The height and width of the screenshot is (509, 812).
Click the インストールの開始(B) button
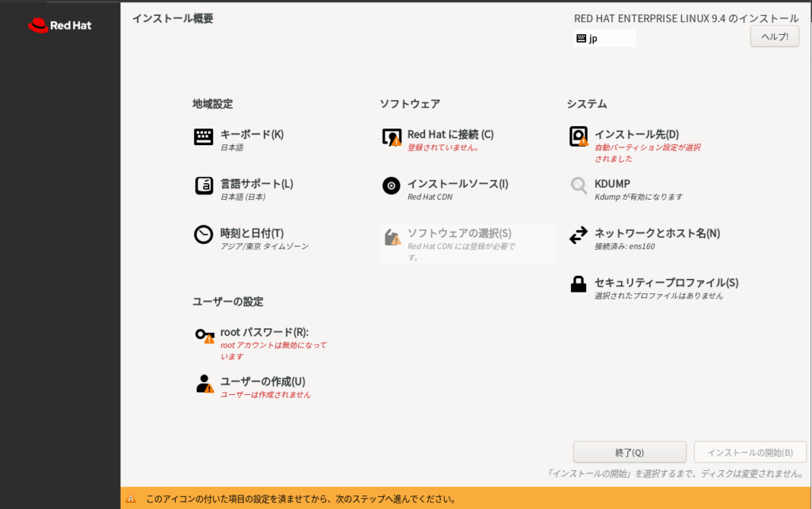(749, 452)
